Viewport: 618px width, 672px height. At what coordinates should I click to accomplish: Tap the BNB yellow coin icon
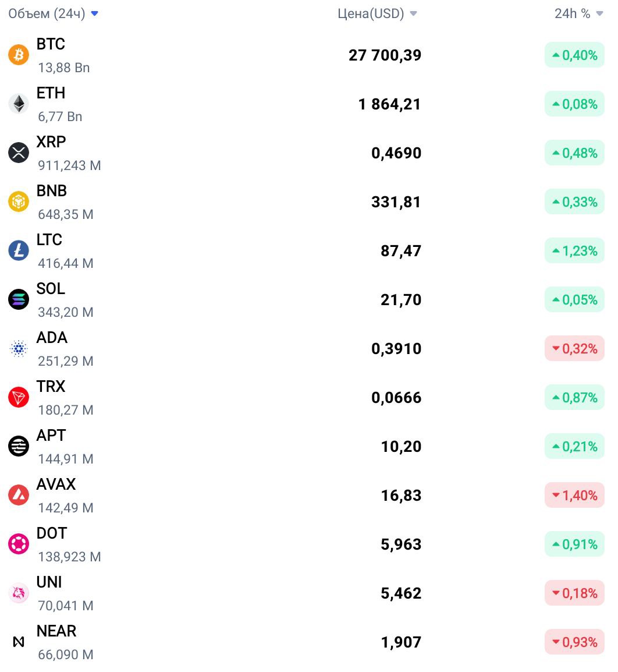click(19, 201)
